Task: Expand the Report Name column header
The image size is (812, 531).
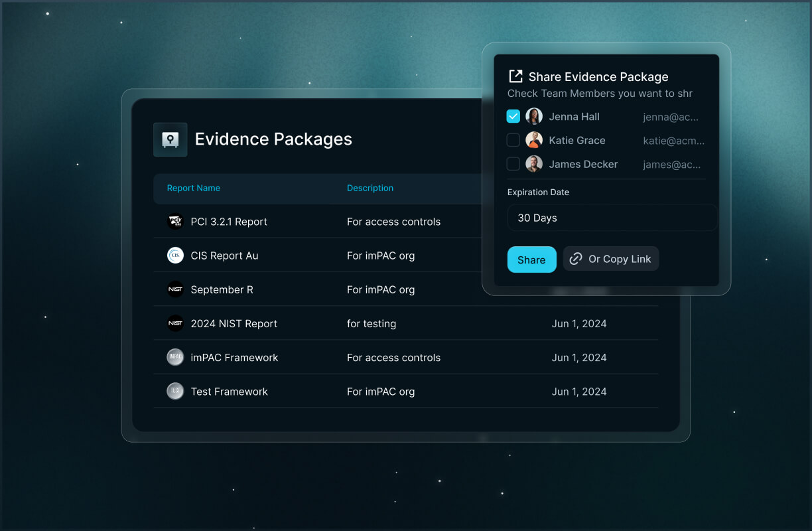Action: point(193,188)
